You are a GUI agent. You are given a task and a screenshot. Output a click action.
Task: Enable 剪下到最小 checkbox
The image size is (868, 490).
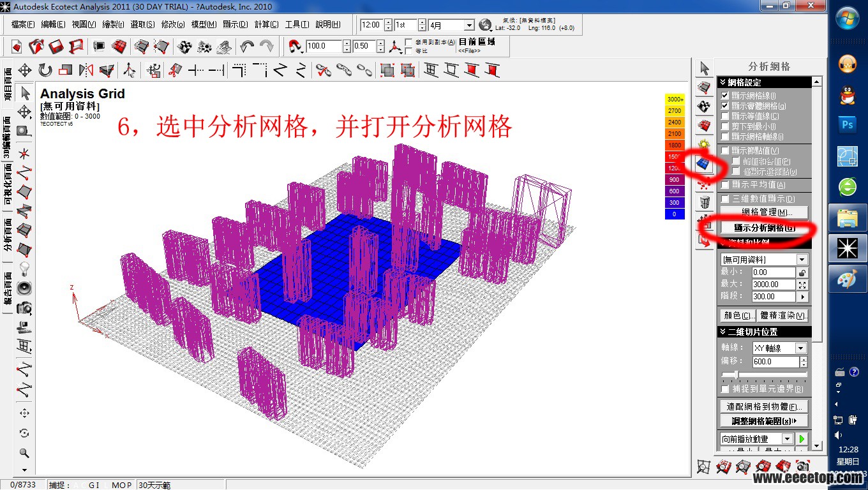coord(724,126)
